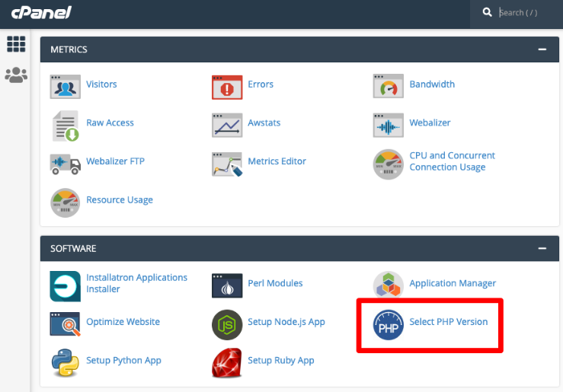Go to Metrics Editor link
Viewport: 563px width, 392px height.
click(x=277, y=161)
